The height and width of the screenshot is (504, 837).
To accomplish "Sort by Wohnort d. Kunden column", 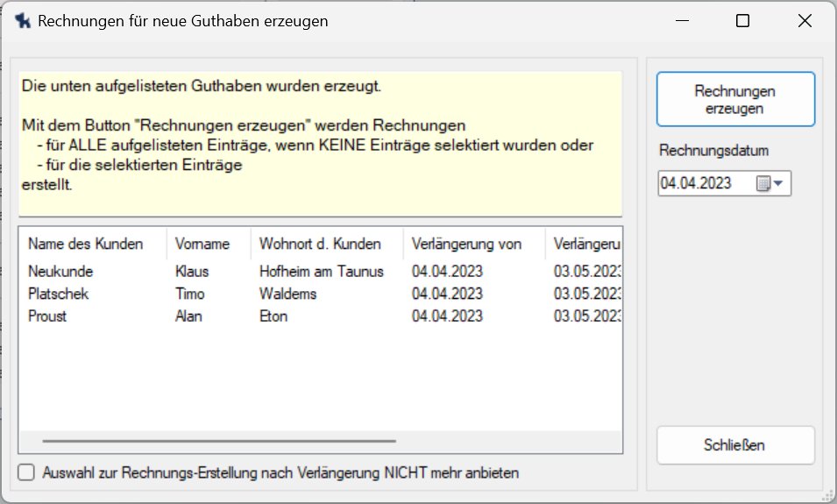I will 320,244.
